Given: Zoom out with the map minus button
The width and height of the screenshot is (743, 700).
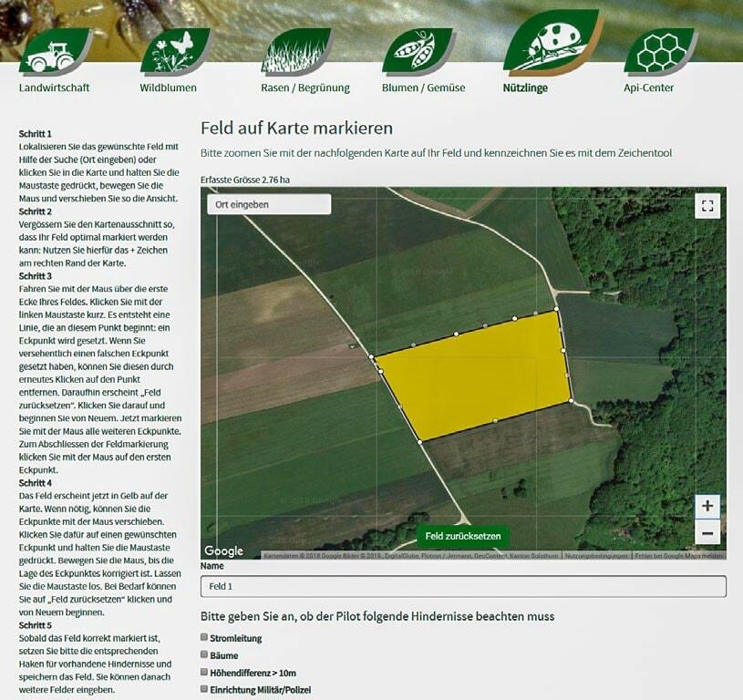Looking at the screenshot, I should coord(707,533).
